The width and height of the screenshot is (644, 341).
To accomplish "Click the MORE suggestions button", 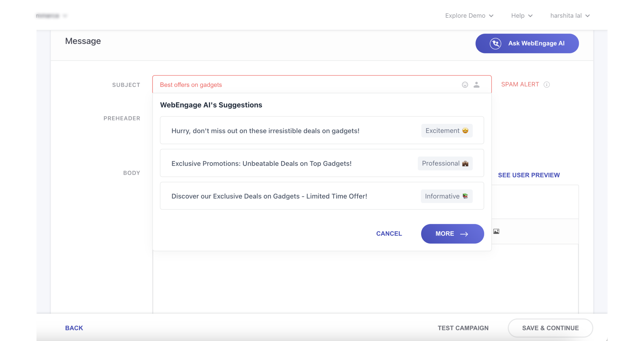I will click(452, 234).
